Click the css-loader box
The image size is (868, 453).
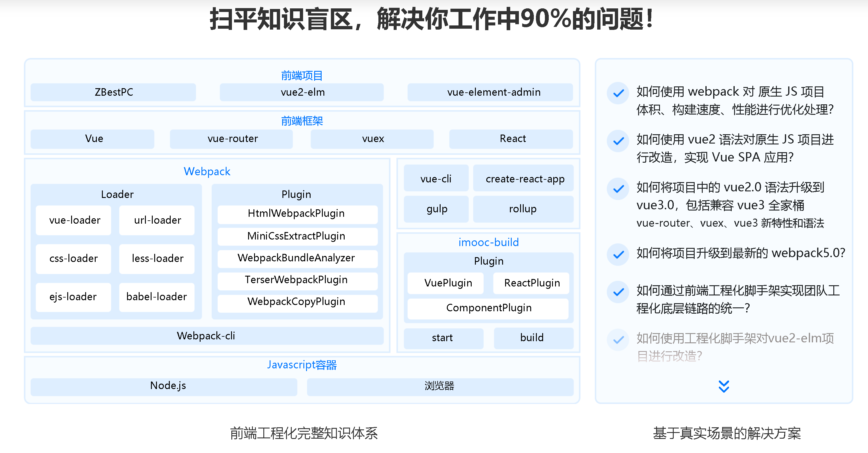[x=74, y=259]
